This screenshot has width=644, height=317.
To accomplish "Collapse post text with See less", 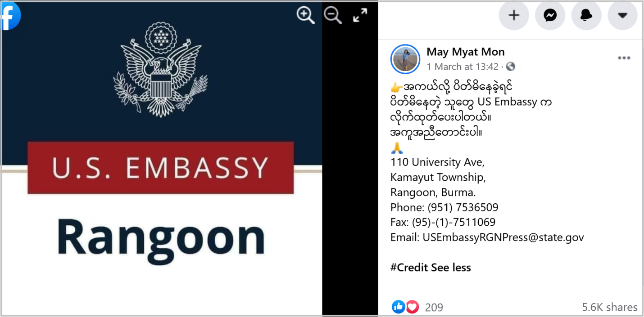I will [451, 268].
